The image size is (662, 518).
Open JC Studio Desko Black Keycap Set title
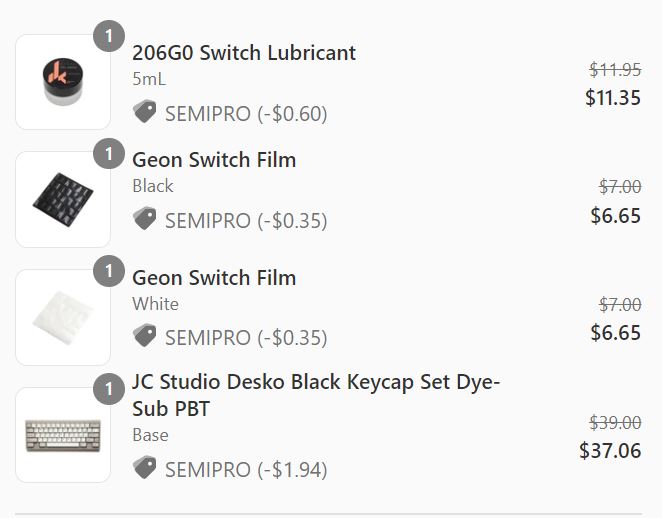(316, 395)
